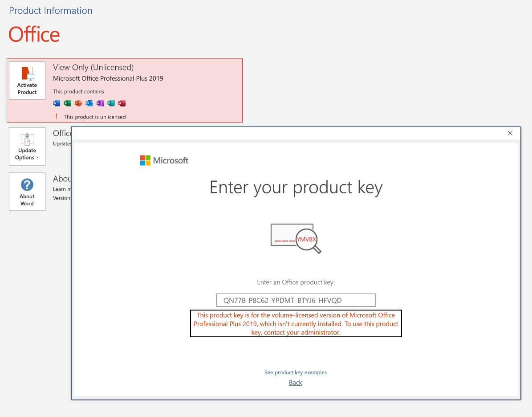Open the See product key examples link
This screenshot has width=532, height=417.
tap(296, 372)
